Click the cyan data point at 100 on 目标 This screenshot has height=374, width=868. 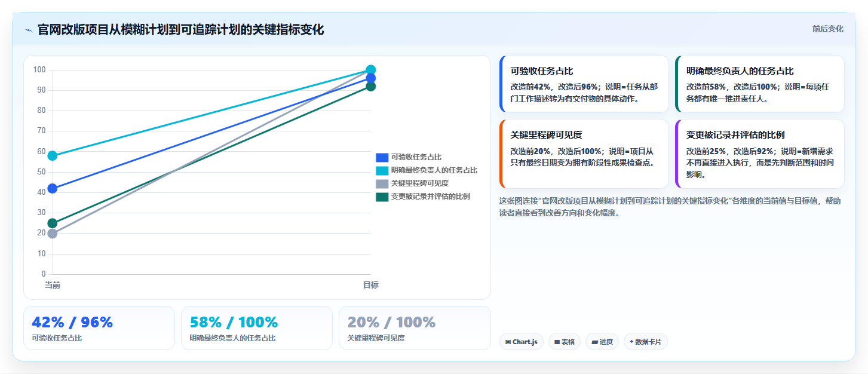(370, 70)
